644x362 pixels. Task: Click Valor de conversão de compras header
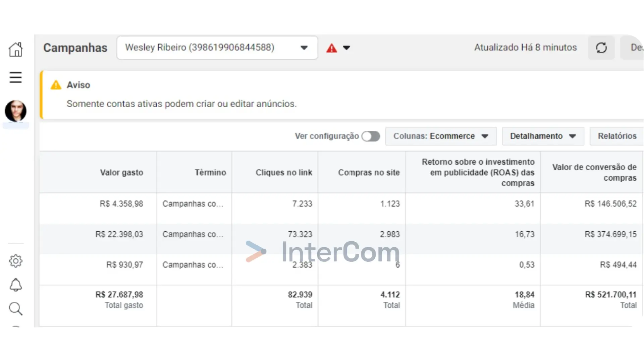[594, 173]
